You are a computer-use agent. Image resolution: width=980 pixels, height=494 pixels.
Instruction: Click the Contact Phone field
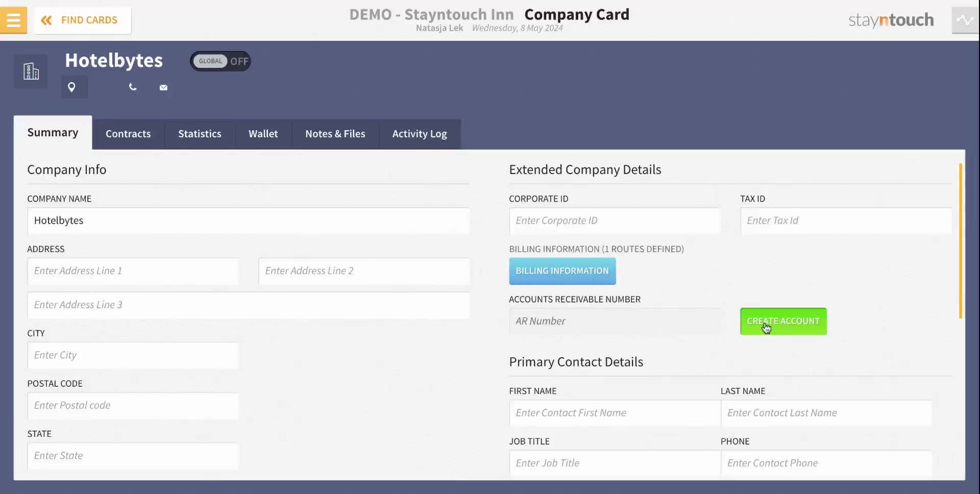(826, 463)
